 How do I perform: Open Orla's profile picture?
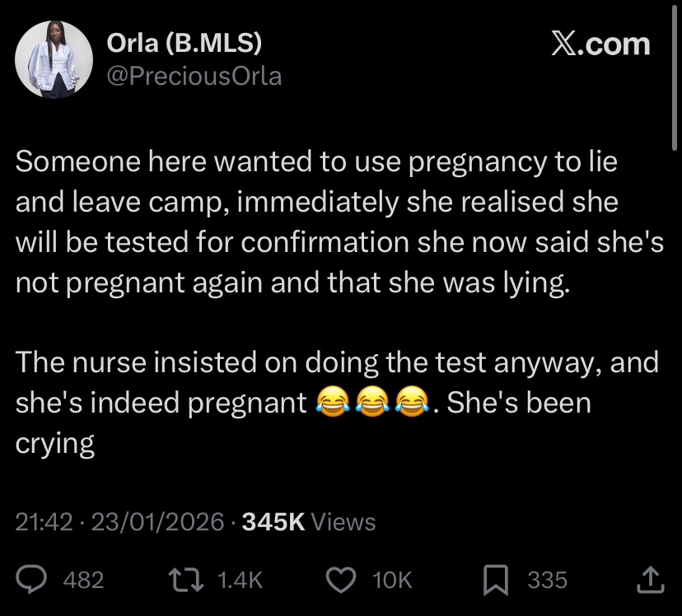point(54,58)
